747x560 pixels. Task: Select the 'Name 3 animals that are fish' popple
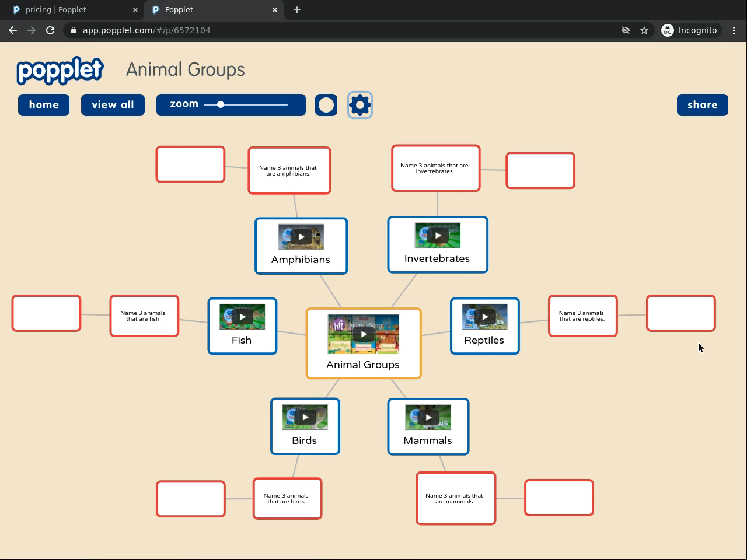click(x=144, y=316)
